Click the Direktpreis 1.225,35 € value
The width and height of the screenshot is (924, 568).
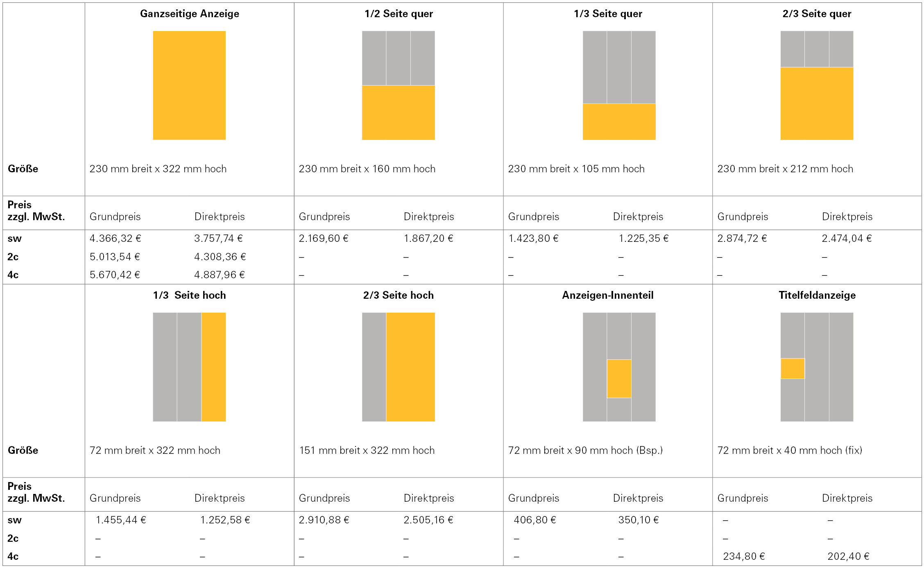[643, 238]
